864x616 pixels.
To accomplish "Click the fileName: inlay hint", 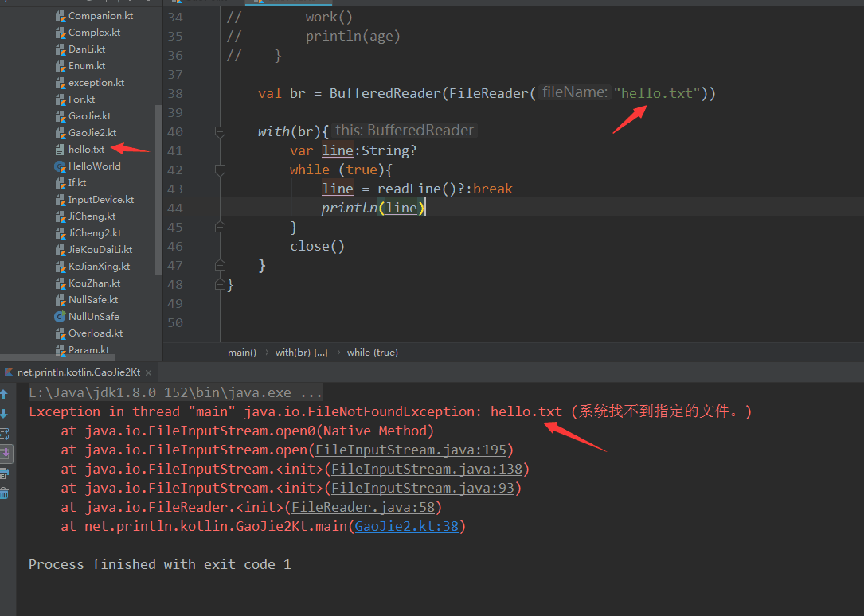I will coord(574,92).
